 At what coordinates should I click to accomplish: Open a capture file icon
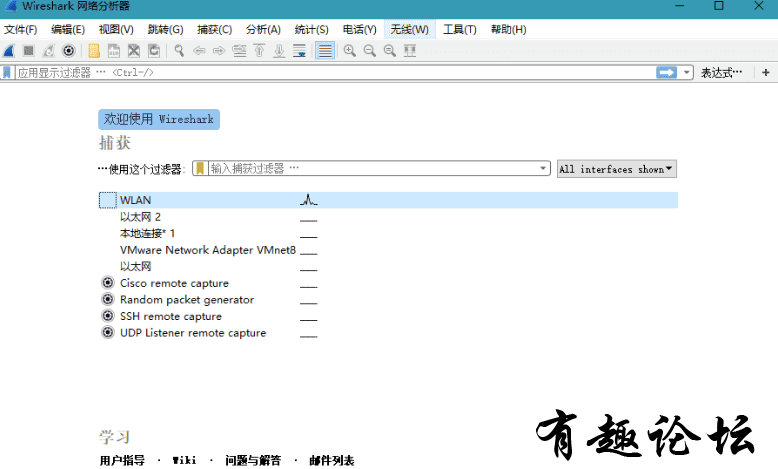pyautogui.click(x=94, y=51)
